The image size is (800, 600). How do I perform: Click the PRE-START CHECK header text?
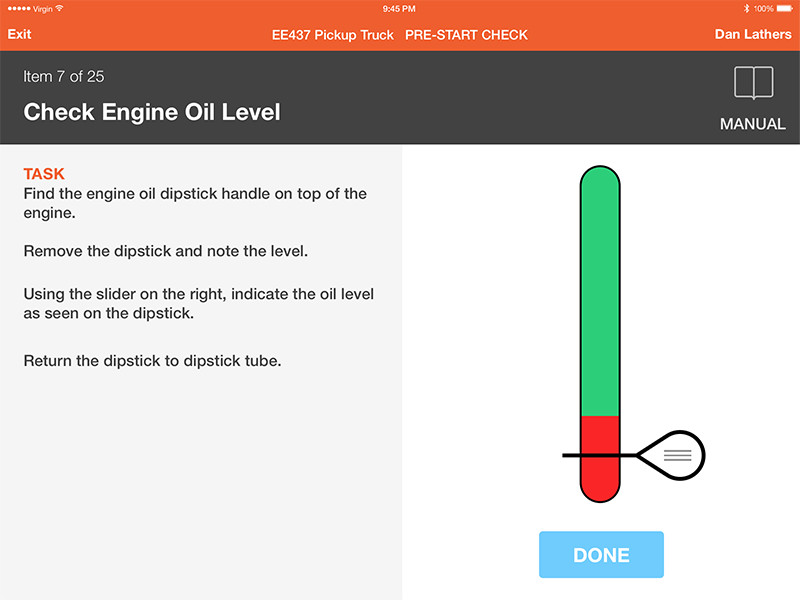click(466, 34)
